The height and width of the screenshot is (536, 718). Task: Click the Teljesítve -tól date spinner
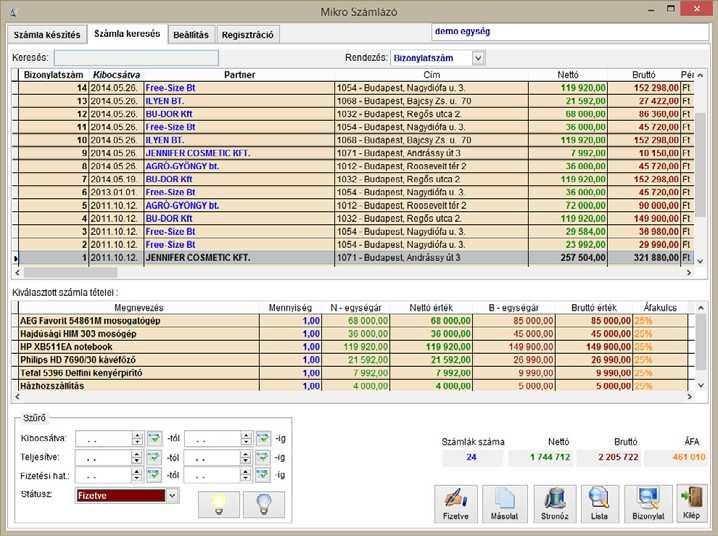(137, 457)
